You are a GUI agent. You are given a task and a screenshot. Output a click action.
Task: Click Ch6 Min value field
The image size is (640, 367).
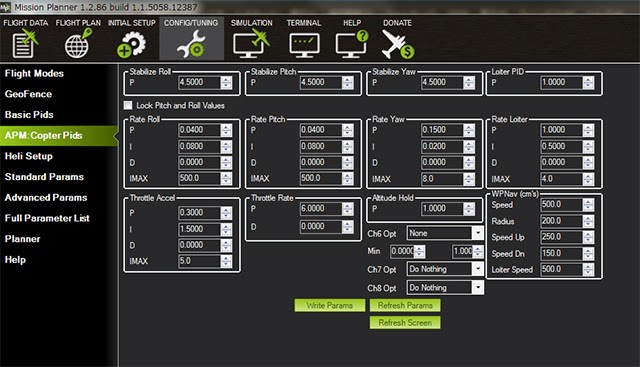click(402, 251)
